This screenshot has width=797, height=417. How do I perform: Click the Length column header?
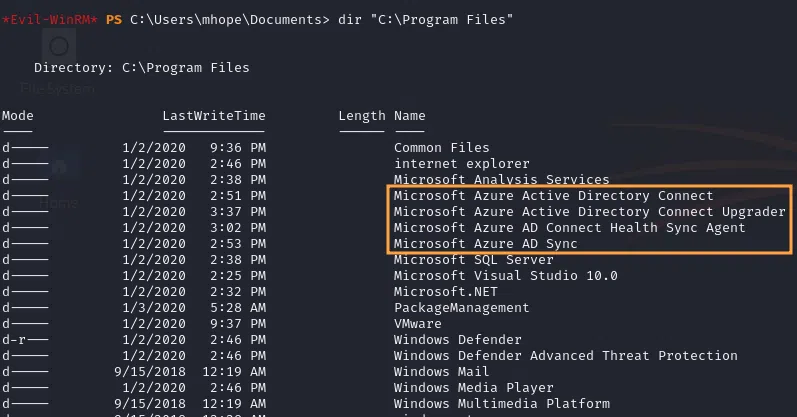pos(362,116)
